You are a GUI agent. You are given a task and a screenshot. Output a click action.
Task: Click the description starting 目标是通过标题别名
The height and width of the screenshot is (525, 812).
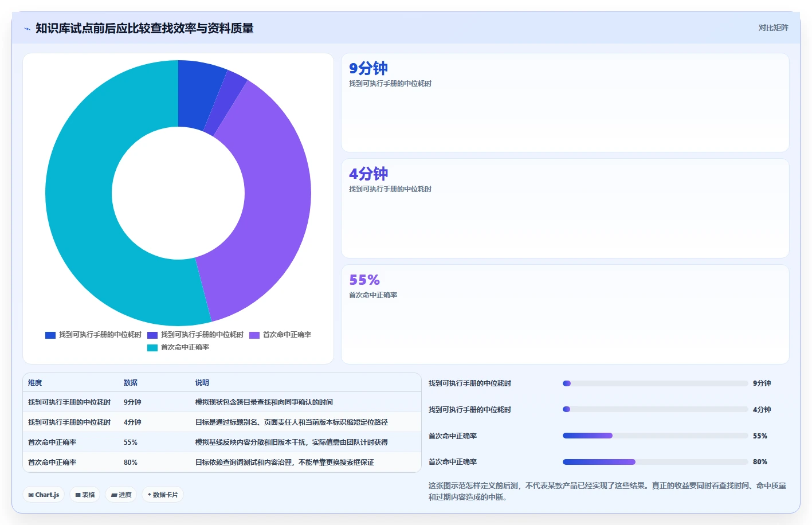coord(292,422)
